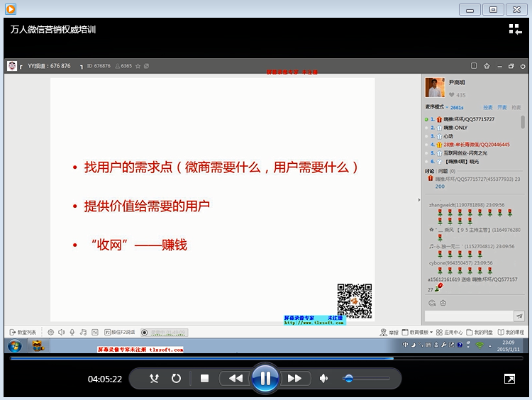Click the 控麦 link

click(488, 108)
